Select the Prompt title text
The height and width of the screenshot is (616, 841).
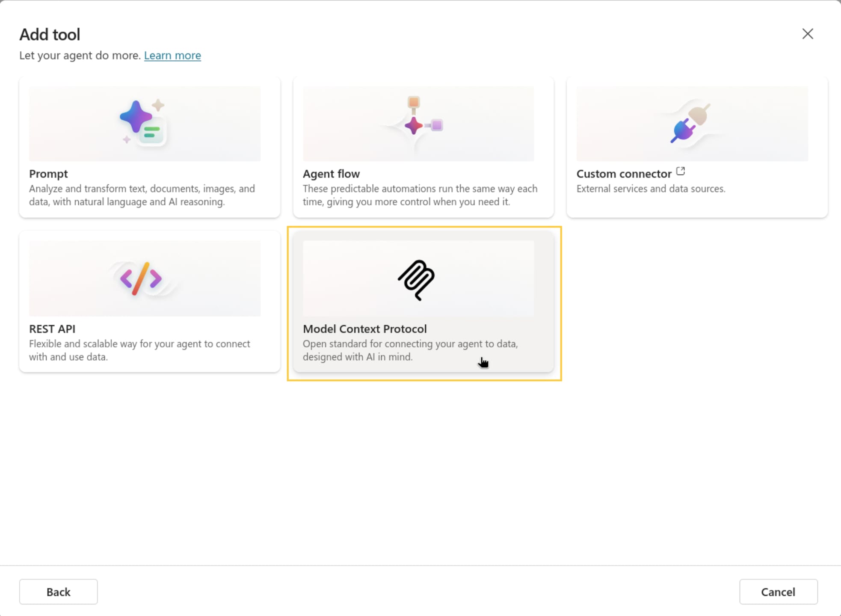(x=48, y=174)
